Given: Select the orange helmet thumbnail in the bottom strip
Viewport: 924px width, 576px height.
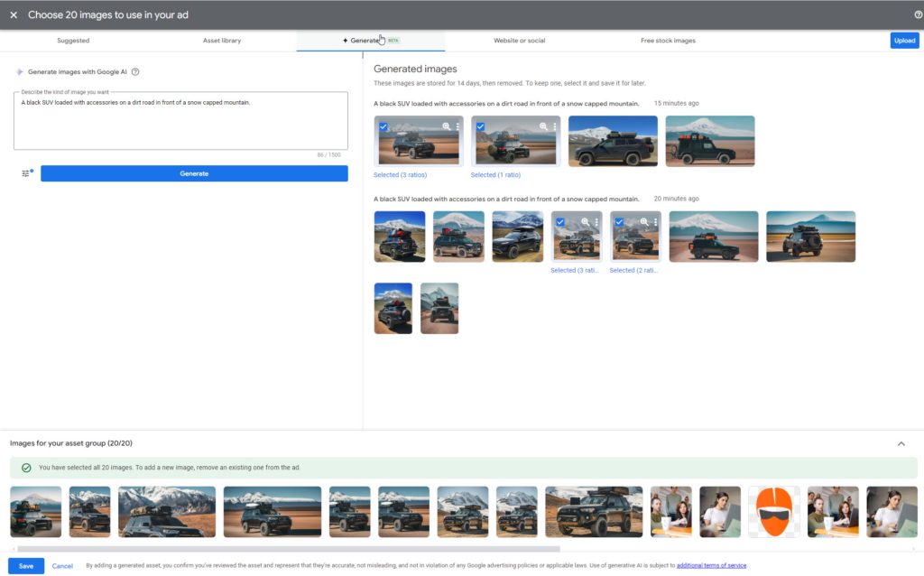Looking at the screenshot, I should click(772, 510).
